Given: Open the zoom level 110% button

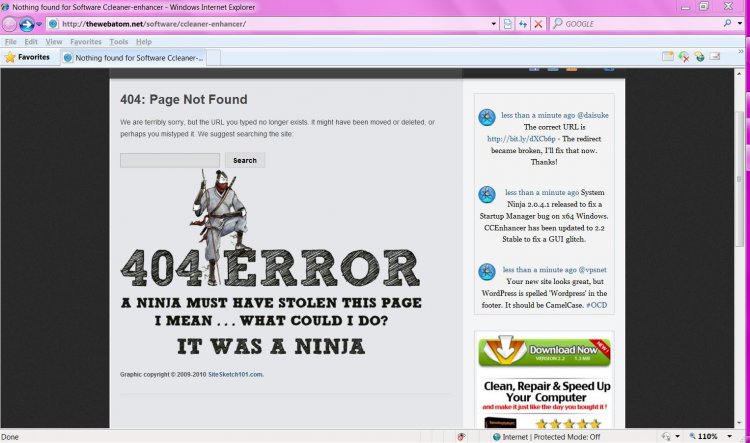Looking at the screenshot, I should coord(704,436).
